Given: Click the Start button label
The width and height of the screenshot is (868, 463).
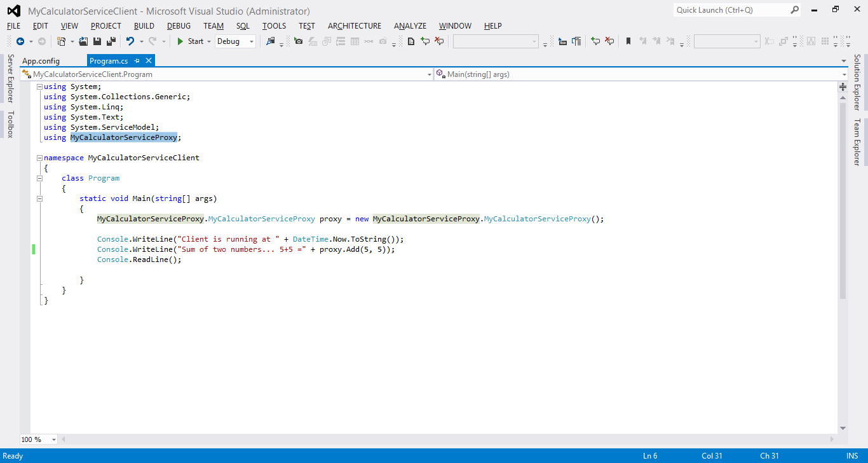Looking at the screenshot, I should pos(196,41).
